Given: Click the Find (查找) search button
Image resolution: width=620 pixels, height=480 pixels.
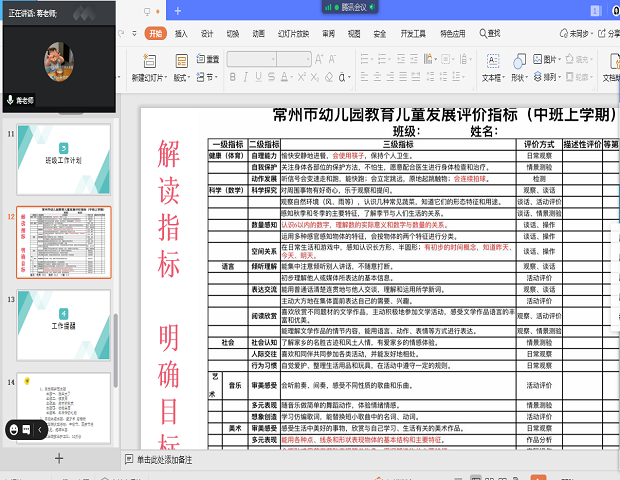Looking at the screenshot, I should [x=489, y=33].
